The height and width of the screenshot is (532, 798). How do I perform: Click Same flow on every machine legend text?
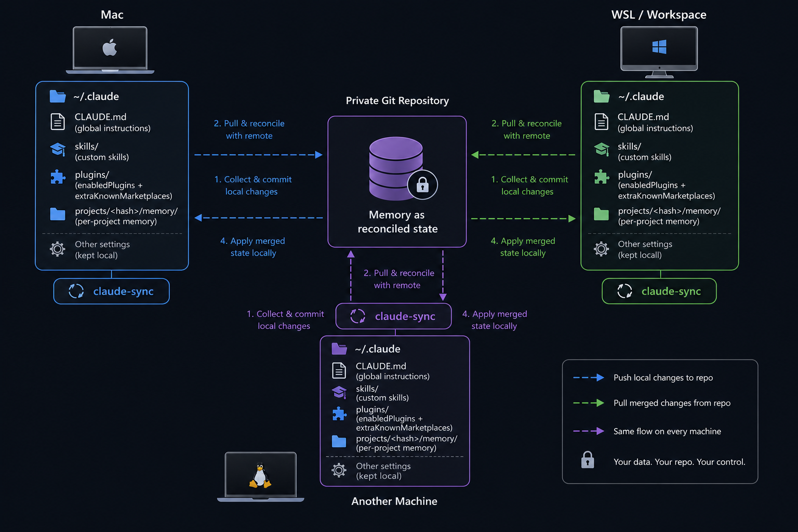[668, 431]
